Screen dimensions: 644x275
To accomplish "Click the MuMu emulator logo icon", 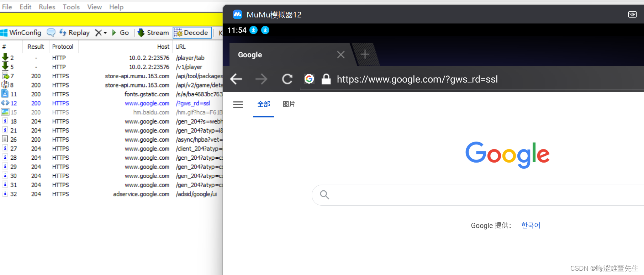I will click(237, 15).
